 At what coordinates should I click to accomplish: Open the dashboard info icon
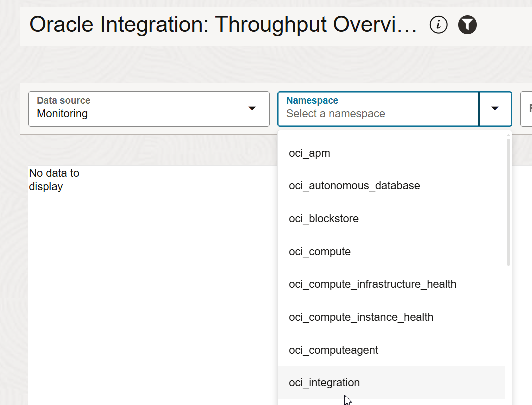(438, 25)
